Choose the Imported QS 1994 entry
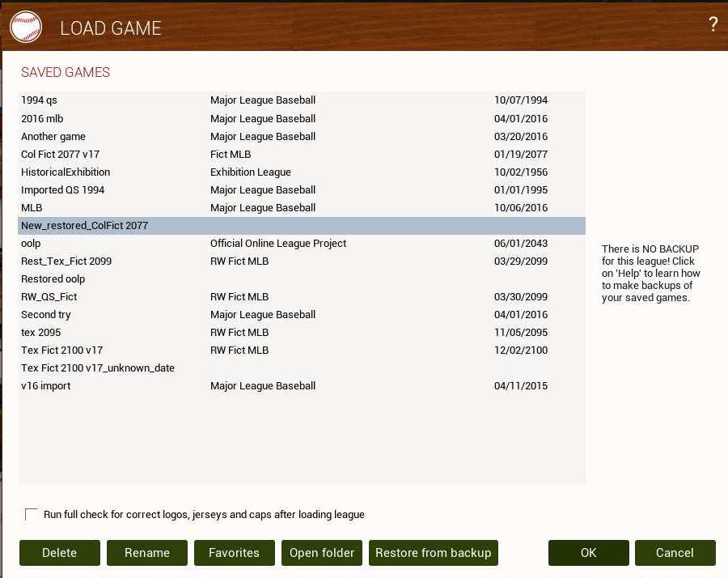This screenshot has height=578, width=728. [x=63, y=189]
